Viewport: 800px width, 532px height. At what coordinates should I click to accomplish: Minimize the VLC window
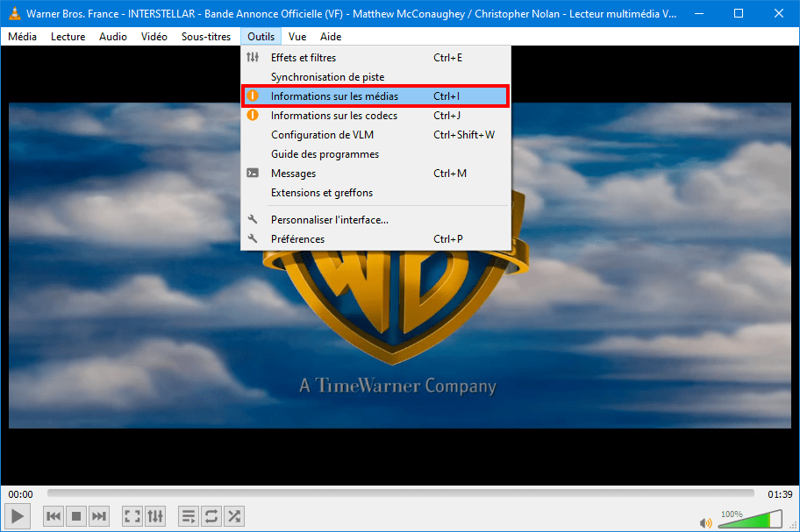[699, 14]
